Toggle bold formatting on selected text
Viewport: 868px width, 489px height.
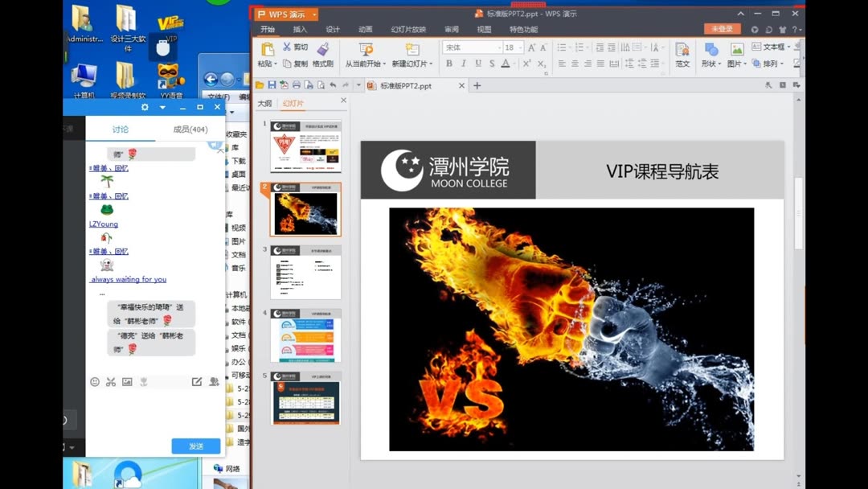point(448,63)
